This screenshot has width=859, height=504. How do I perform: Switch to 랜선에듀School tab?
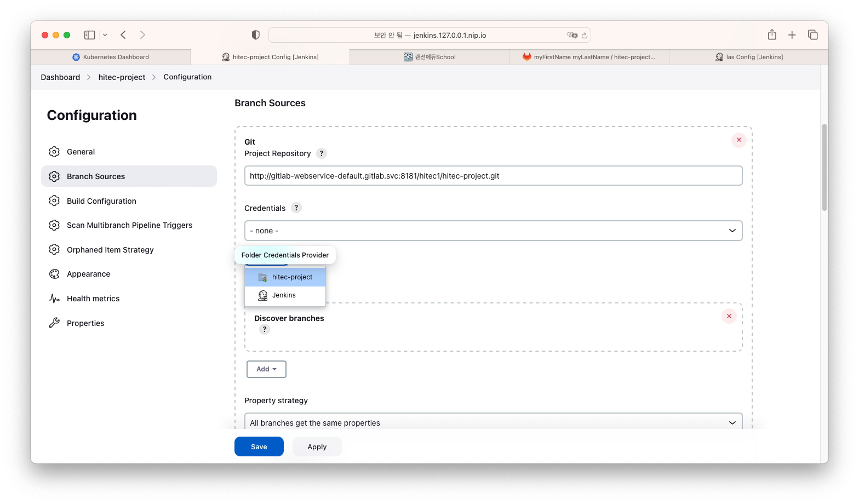pos(429,57)
